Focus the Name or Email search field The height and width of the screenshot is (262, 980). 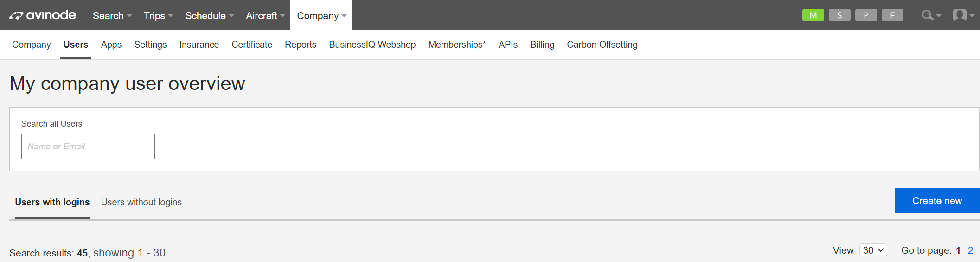click(x=88, y=147)
